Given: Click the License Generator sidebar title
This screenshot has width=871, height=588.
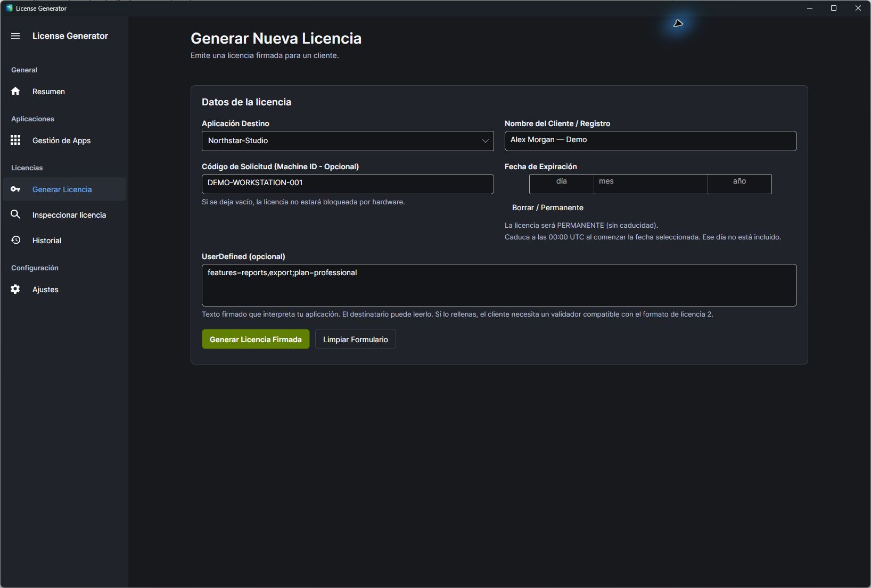Looking at the screenshot, I should (70, 36).
